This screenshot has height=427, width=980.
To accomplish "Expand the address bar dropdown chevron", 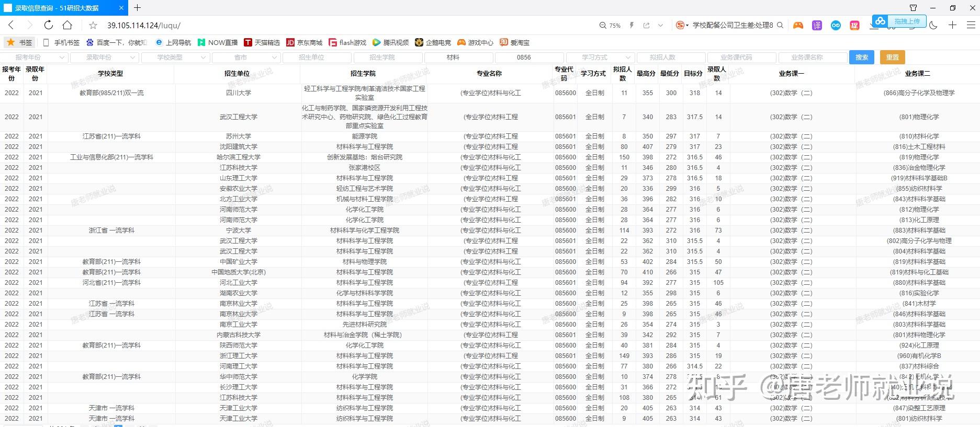I will [x=660, y=25].
